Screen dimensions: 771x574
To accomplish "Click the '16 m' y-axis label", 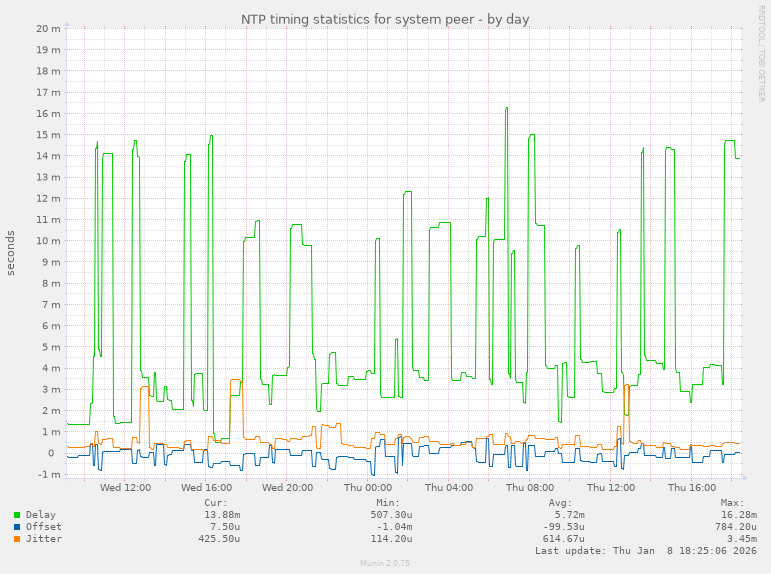I will point(48,114).
